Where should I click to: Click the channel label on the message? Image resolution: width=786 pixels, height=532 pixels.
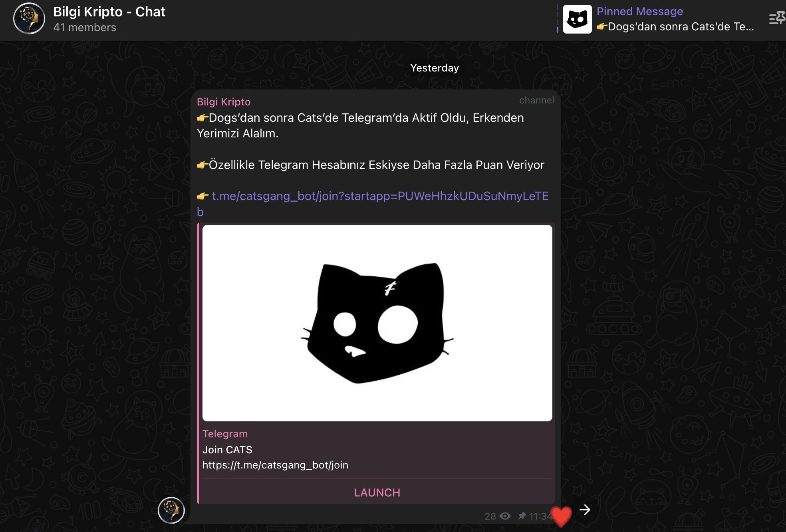[536, 100]
